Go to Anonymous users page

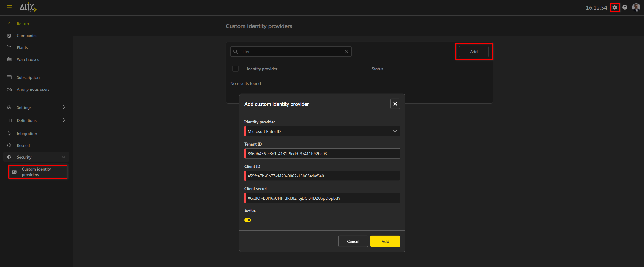(x=33, y=89)
